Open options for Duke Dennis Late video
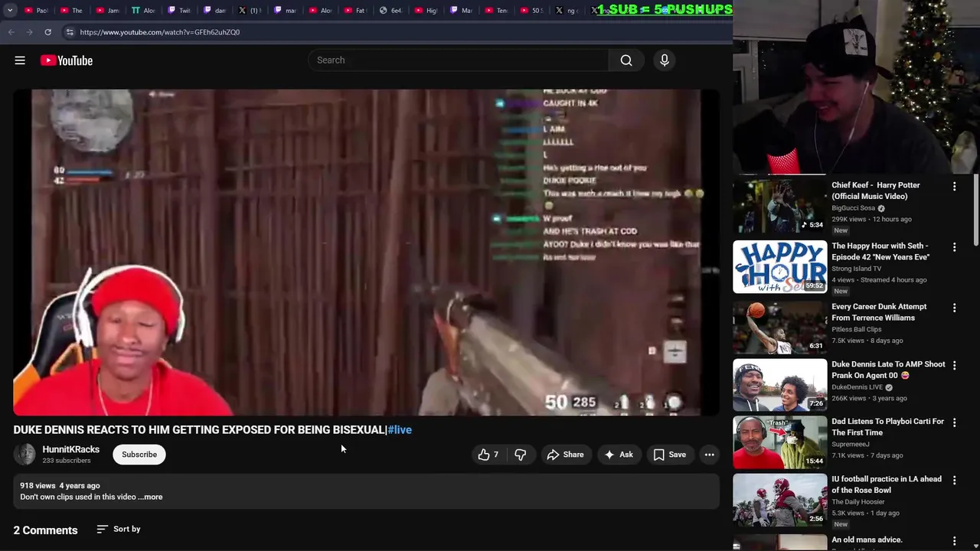The height and width of the screenshot is (551, 980). (x=954, y=365)
